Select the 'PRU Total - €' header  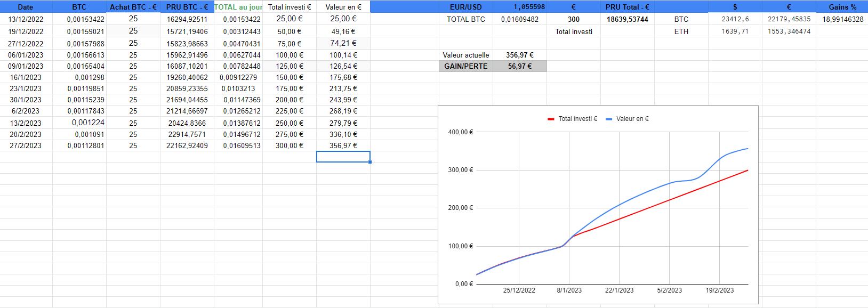[x=628, y=7]
